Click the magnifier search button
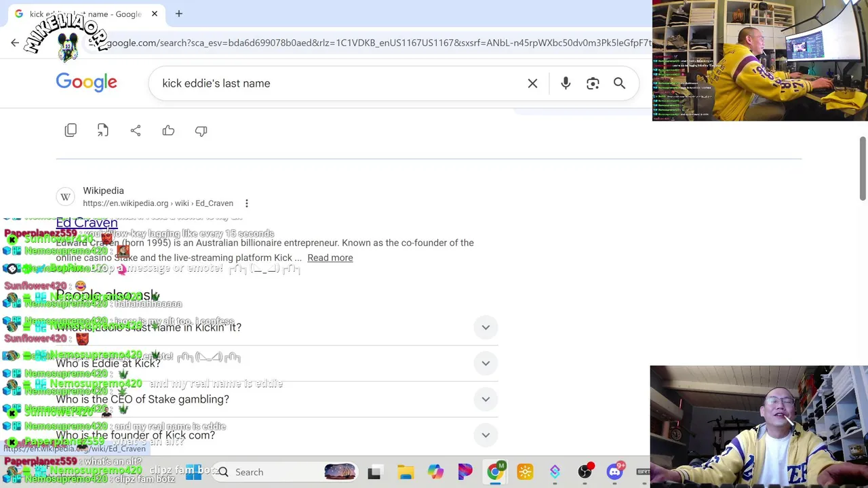Image resolution: width=868 pixels, height=488 pixels. [x=619, y=83]
